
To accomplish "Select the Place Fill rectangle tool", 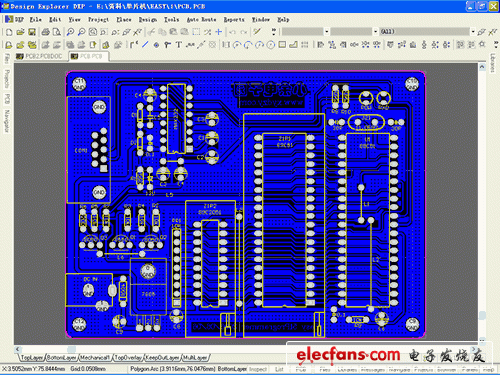I will 282,45.
